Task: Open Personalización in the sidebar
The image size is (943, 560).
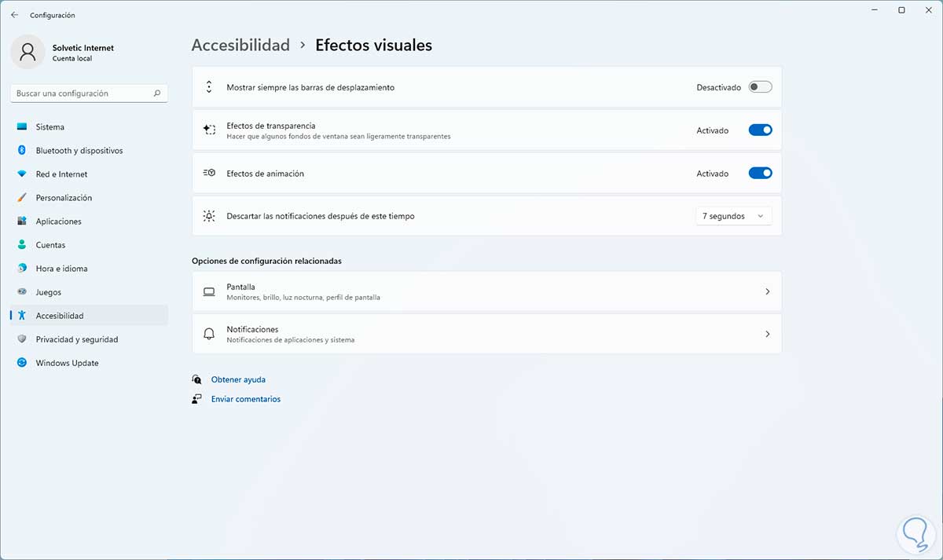Action: [x=64, y=198]
